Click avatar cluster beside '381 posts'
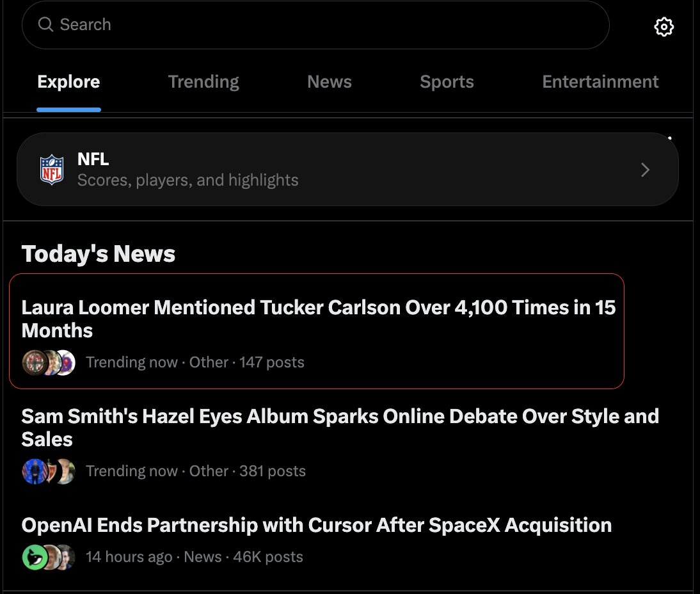The width and height of the screenshot is (700, 594). click(x=49, y=471)
